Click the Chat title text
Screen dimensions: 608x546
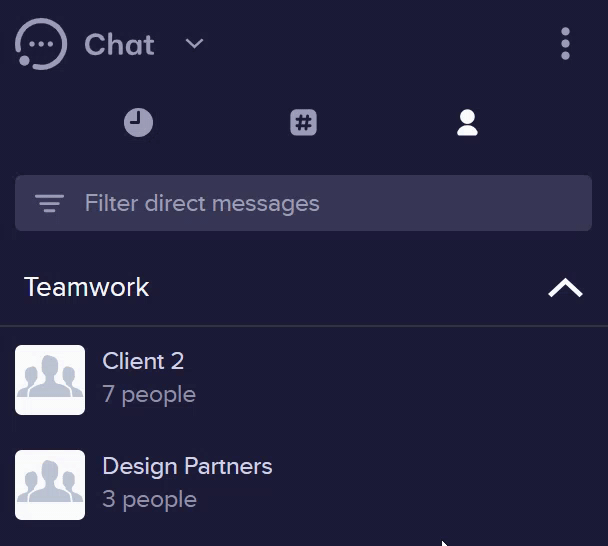pos(119,45)
